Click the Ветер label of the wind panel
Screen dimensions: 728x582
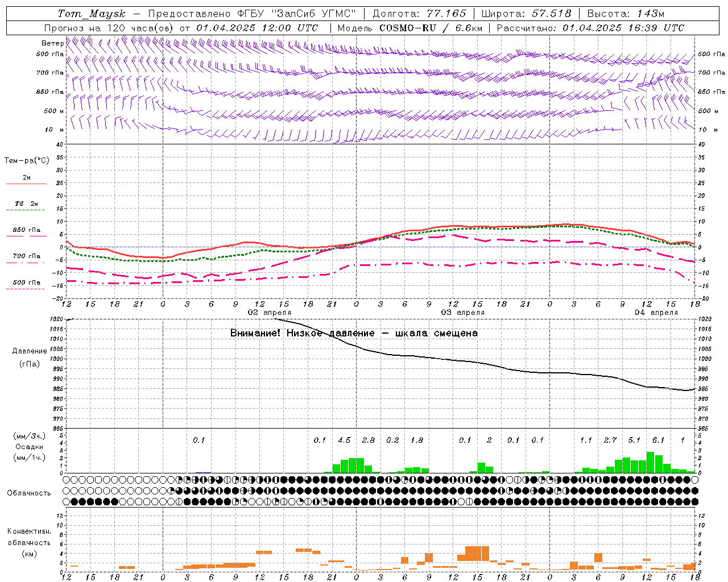pyautogui.click(x=52, y=43)
